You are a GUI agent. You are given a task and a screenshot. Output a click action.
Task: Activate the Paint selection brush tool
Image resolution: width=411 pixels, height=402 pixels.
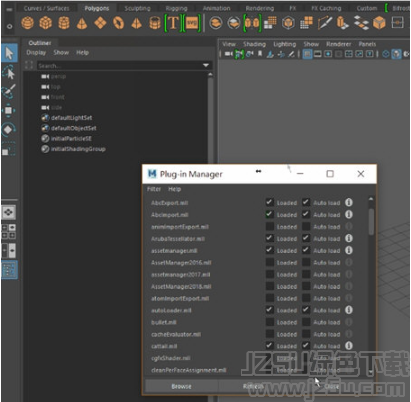tap(9, 91)
